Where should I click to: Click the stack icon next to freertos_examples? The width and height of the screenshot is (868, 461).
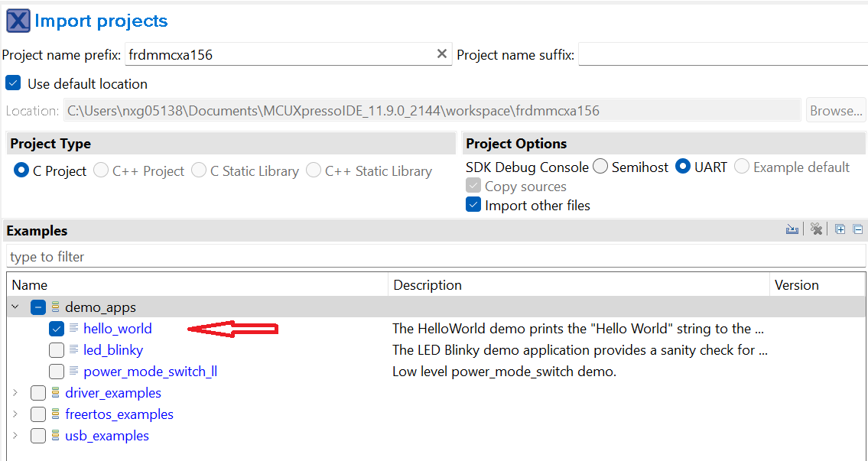pos(55,414)
